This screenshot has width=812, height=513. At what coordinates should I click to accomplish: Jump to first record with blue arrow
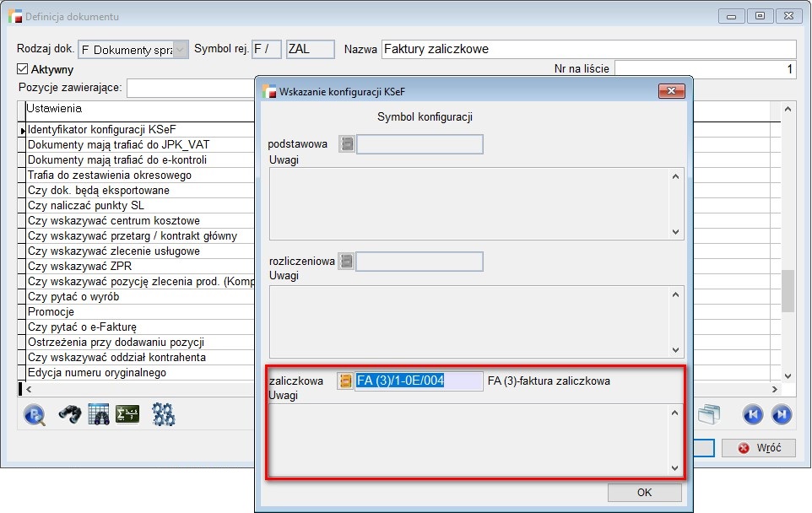(752, 414)
